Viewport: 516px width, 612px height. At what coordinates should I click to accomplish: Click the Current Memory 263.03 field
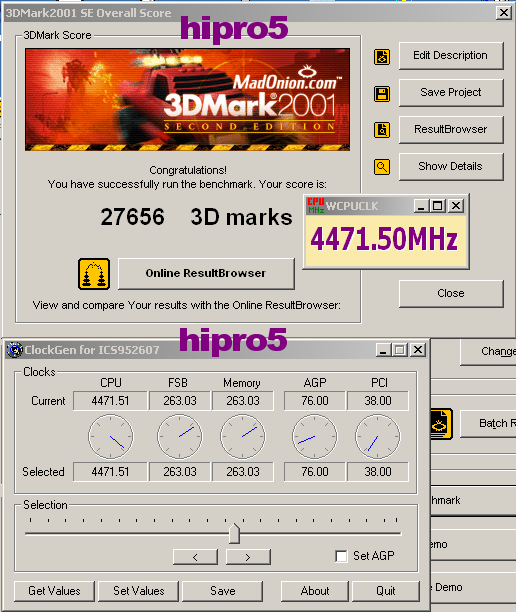[x=243, y=401]
